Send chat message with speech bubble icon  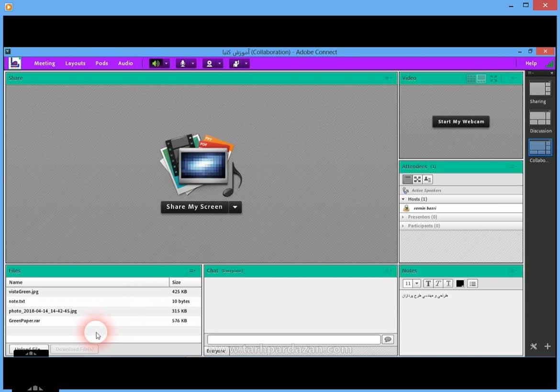pos(388,339)
